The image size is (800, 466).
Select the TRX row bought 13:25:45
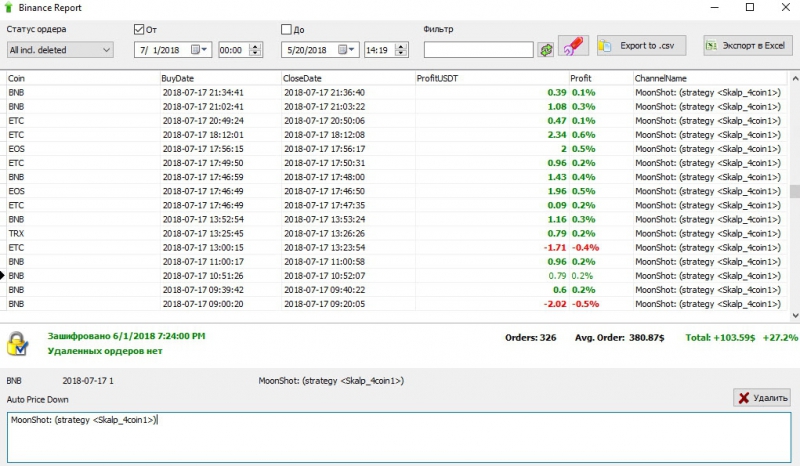point(396,233)
